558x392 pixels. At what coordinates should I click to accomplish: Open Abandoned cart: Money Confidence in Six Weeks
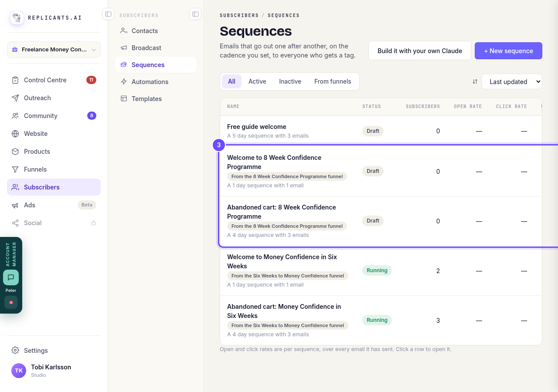click(381, 320)
